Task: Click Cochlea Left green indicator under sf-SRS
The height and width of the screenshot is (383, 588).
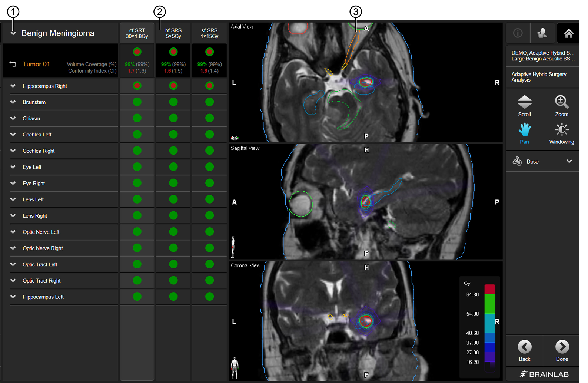Action: pos(209,135)
